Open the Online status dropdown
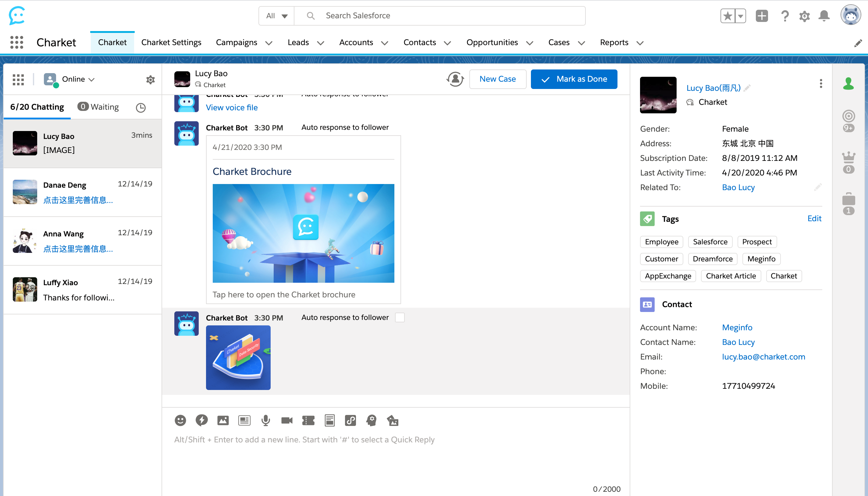Viewport: 868px width, 496px height. [78, 80]
